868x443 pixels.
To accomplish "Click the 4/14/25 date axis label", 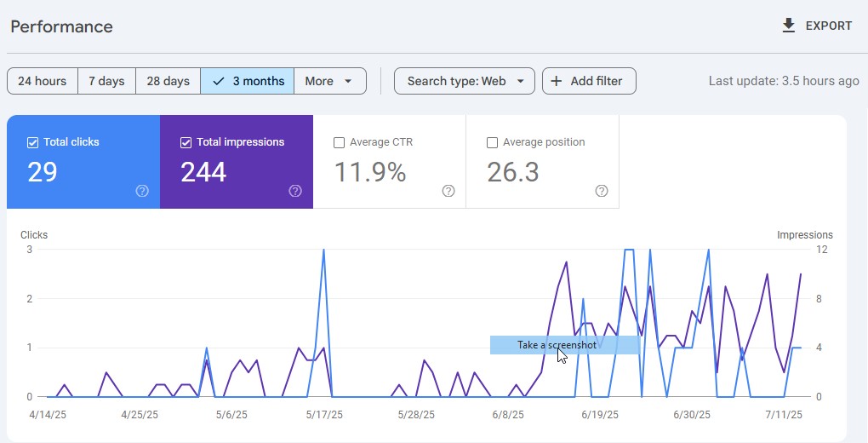I will click(x=48, y=415).
